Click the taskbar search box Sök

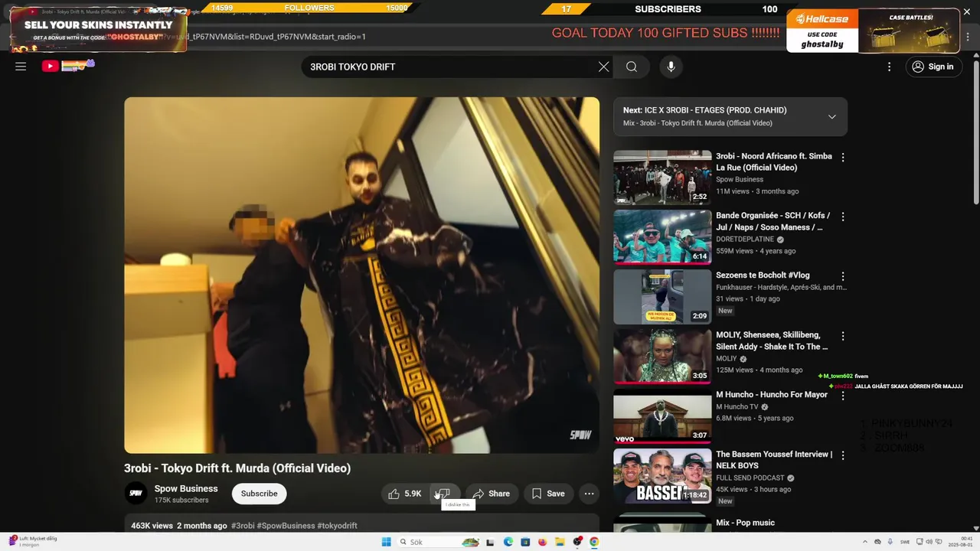click(439, 542)
